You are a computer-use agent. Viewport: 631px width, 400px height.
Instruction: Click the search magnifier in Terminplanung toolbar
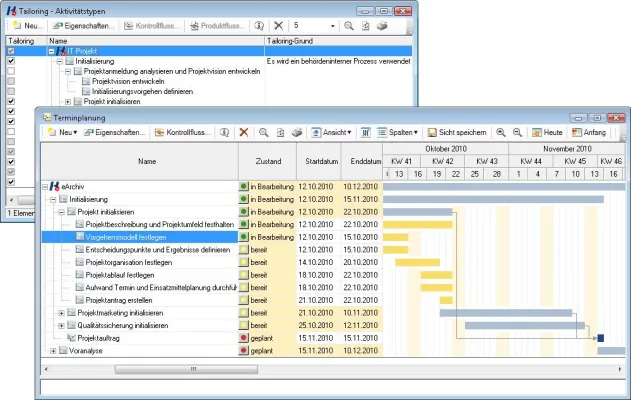tap(263, 132)
